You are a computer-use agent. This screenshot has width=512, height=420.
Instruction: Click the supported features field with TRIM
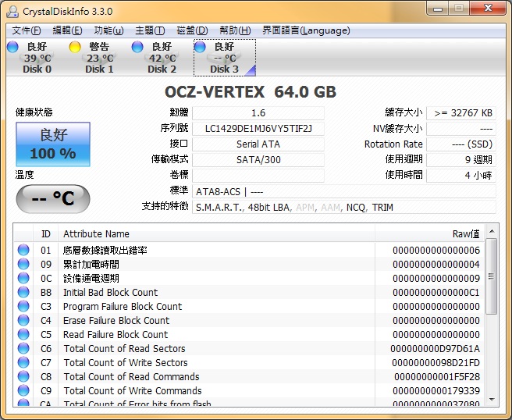click(x=344, y=207)
